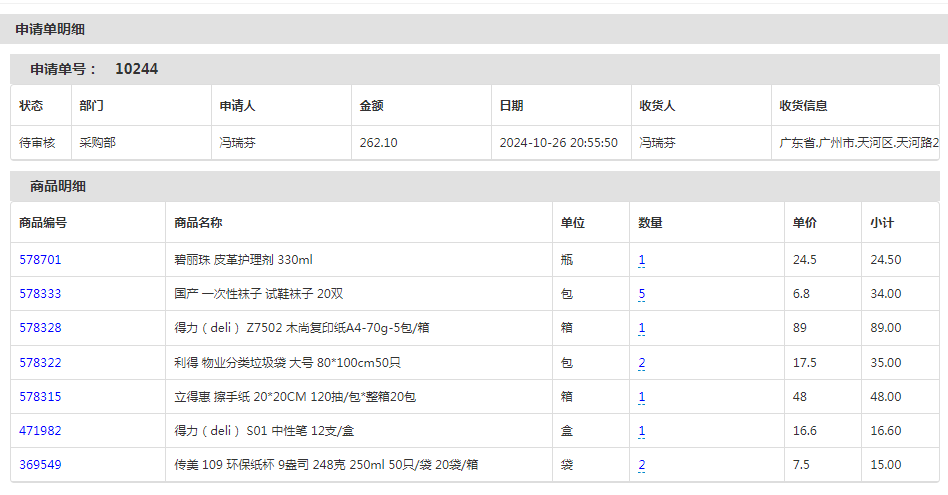Open product link 578322
This screenshot has width=948, height=495.
(40, 363)
